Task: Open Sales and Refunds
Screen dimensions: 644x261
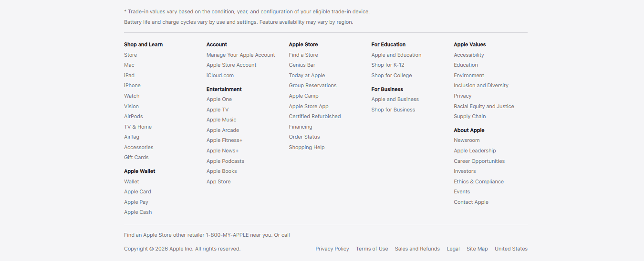Action: click(417, 249)
